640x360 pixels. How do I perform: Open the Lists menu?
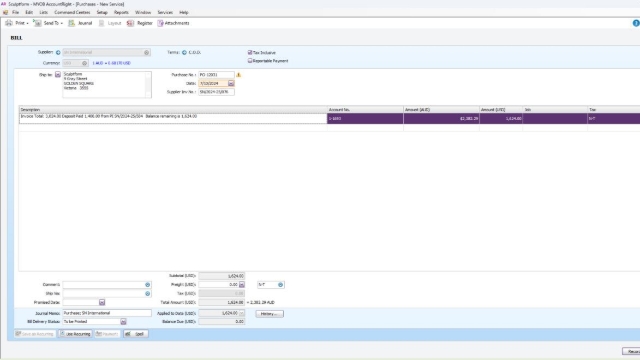44,13
